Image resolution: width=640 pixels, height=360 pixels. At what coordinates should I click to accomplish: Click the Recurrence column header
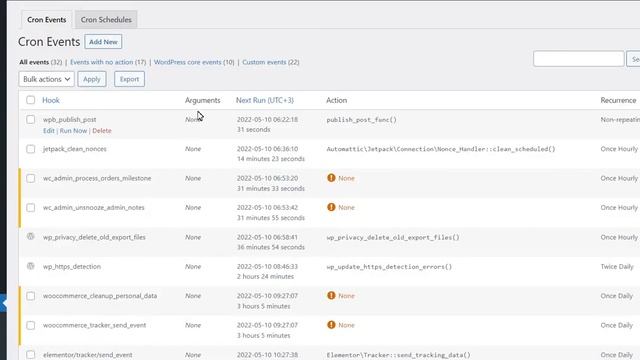pos(618,100)
